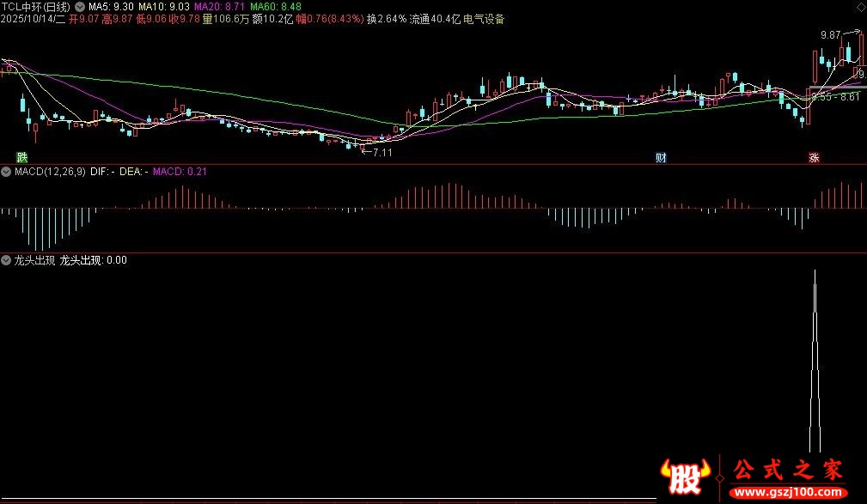867x504 pixels.
Task: Click the 龙头出现 indicator name label
Action: click(x=34, y=260)
